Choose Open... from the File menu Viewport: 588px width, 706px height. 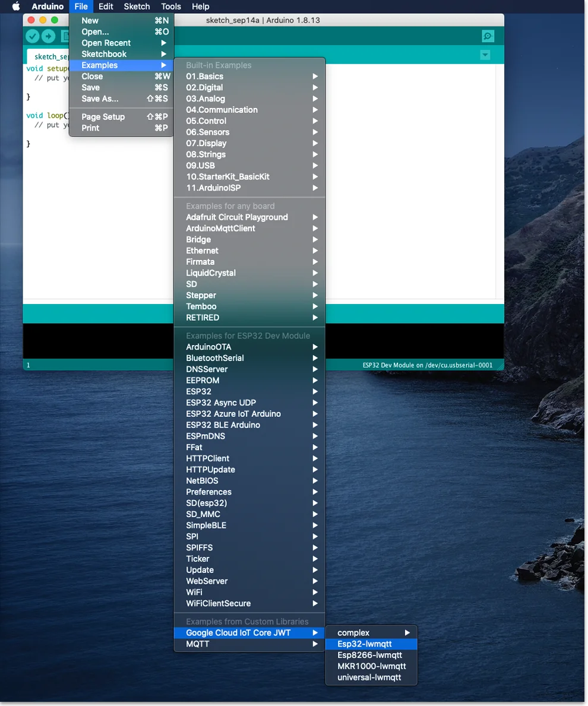click(x=121, y=32)
